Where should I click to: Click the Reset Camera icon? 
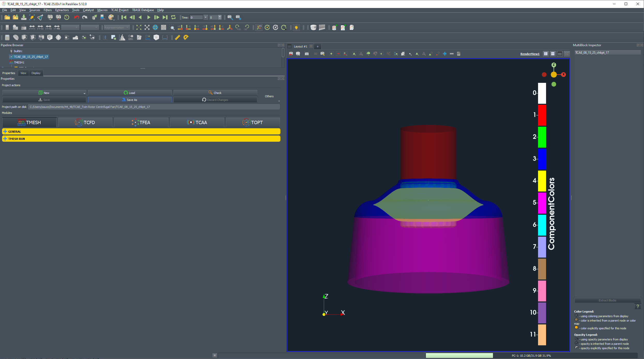coord(139,27)
